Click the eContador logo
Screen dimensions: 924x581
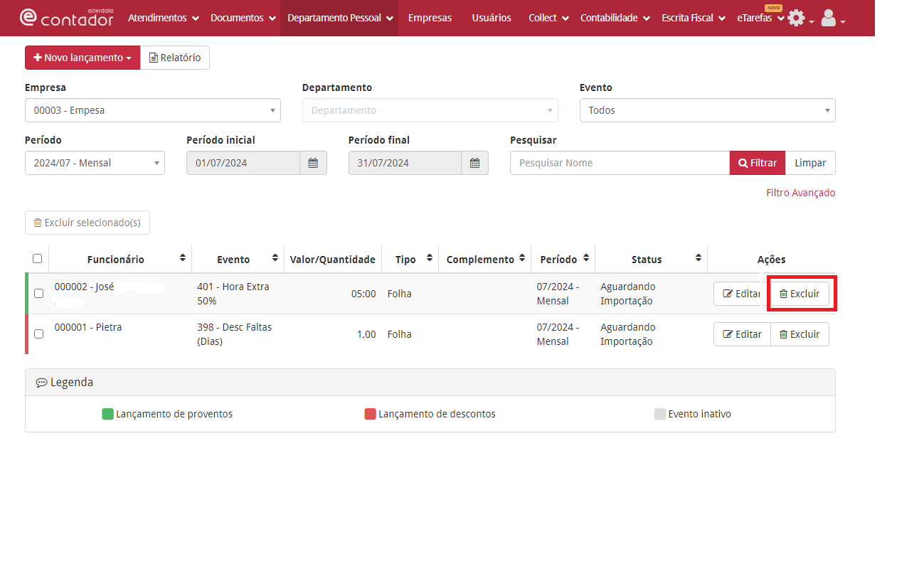(66, 17)
